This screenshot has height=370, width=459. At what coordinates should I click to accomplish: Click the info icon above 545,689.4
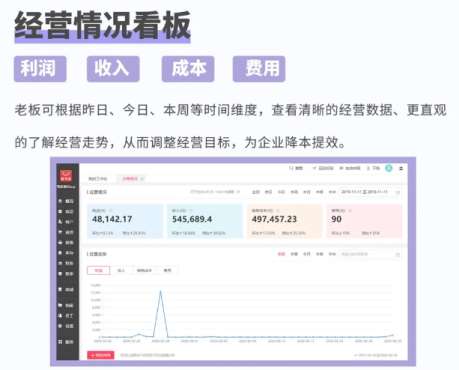click(190, 211)
